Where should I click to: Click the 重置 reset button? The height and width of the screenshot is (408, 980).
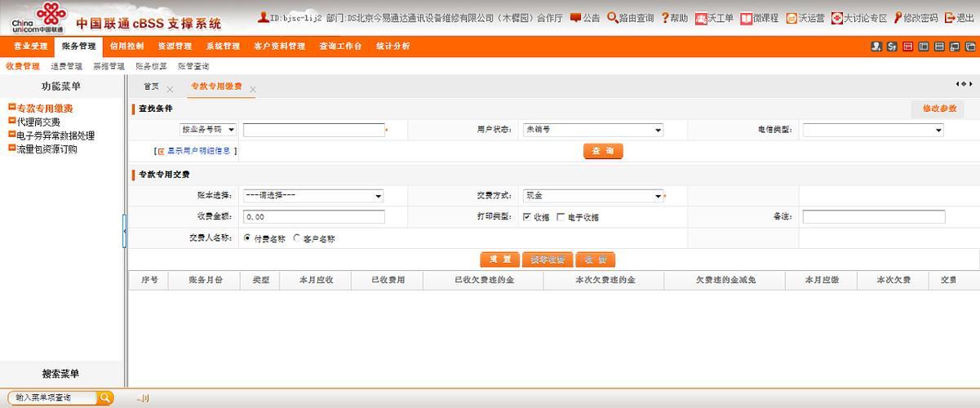pyautogui.click(x=499, y=259)
